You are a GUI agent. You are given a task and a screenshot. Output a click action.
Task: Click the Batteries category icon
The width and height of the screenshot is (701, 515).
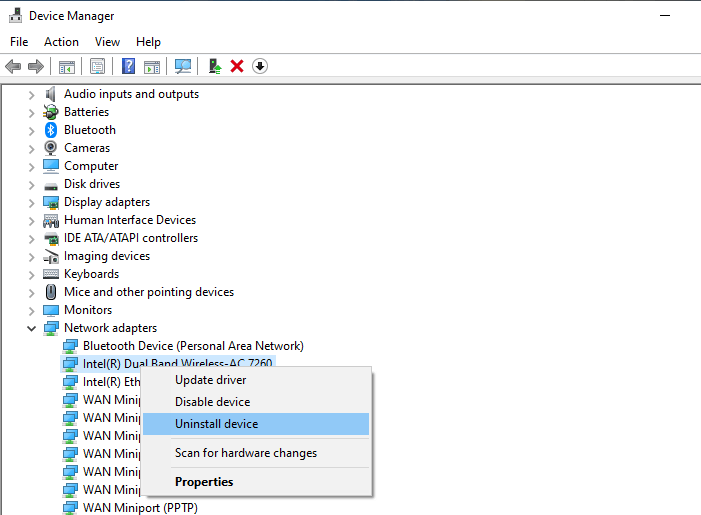click(x=51, y=112)
